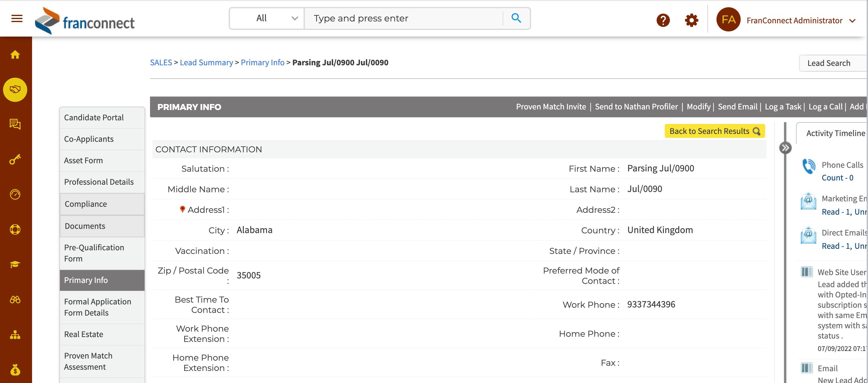Click Last Name value Jul/0090
Screen dimensions: 868x383
point(644,189)
